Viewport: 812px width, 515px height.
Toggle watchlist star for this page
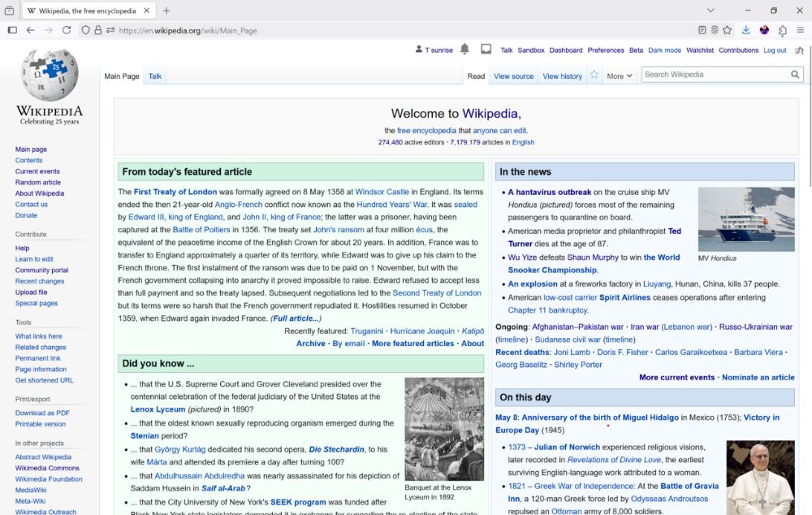point(594,75)
